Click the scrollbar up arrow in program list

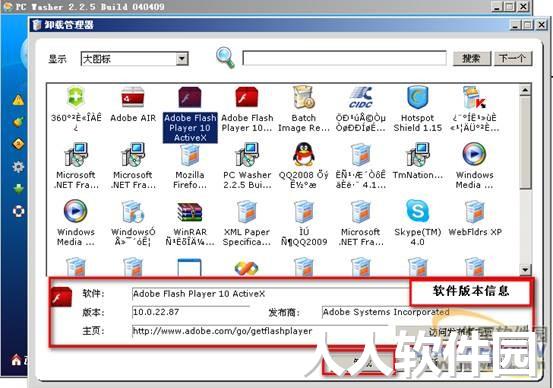[x=525, y=90]
